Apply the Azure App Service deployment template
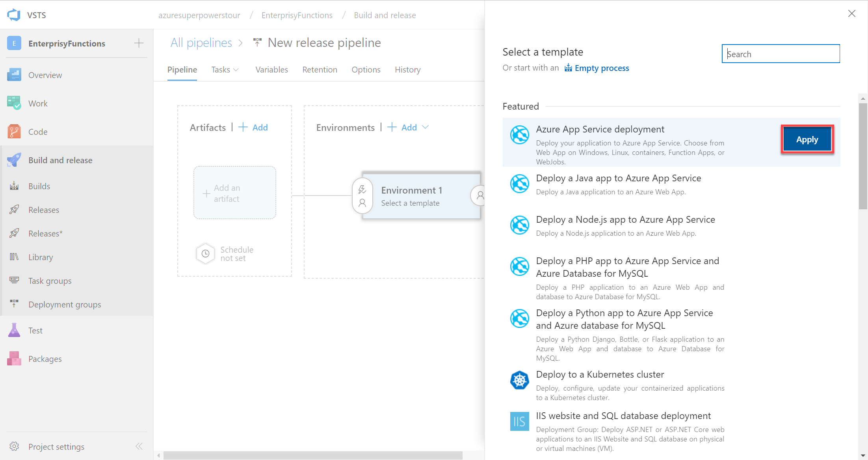868x460 pixels. point(807,140)
